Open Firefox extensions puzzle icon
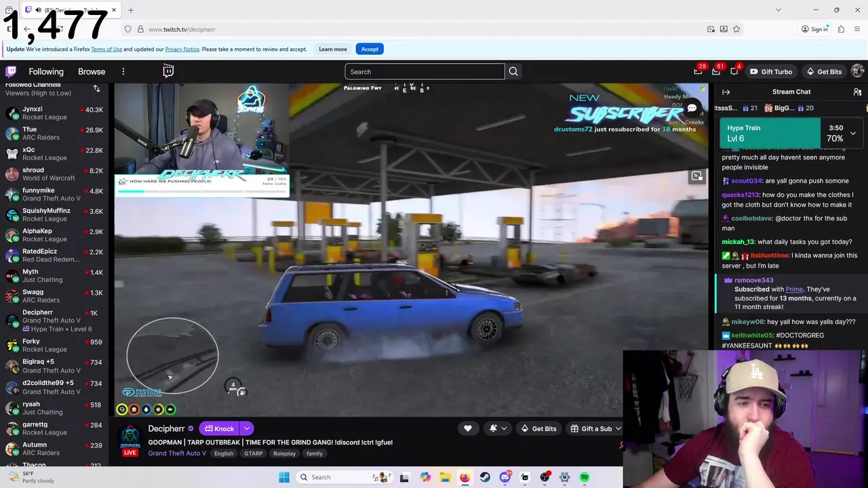The width and height of the screenshot is (868, 488). pos(841,29)
